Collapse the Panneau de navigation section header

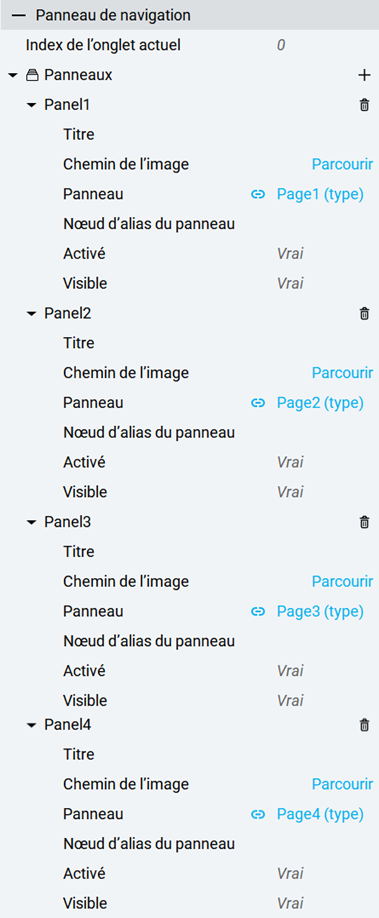pyautogui.click(x=23, y=15)
